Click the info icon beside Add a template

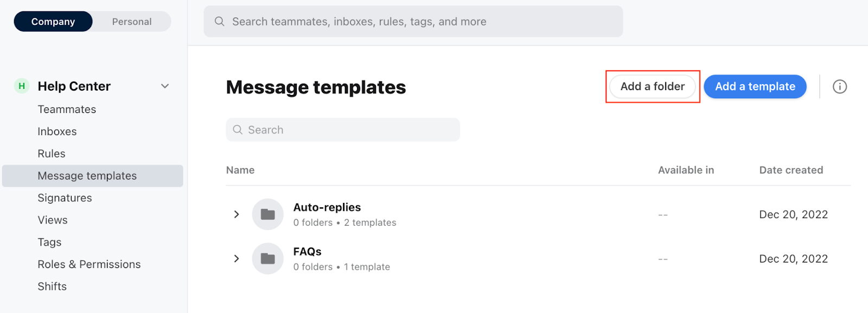point(839,87)
